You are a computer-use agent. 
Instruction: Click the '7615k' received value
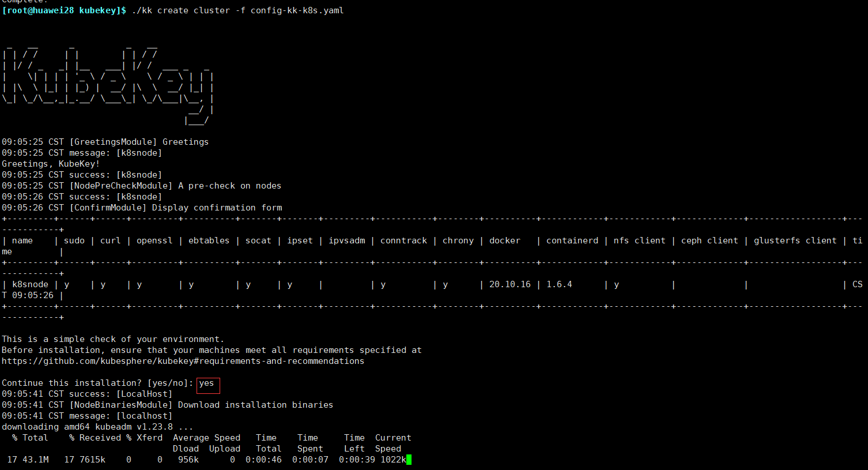click(x=92, y=460)
